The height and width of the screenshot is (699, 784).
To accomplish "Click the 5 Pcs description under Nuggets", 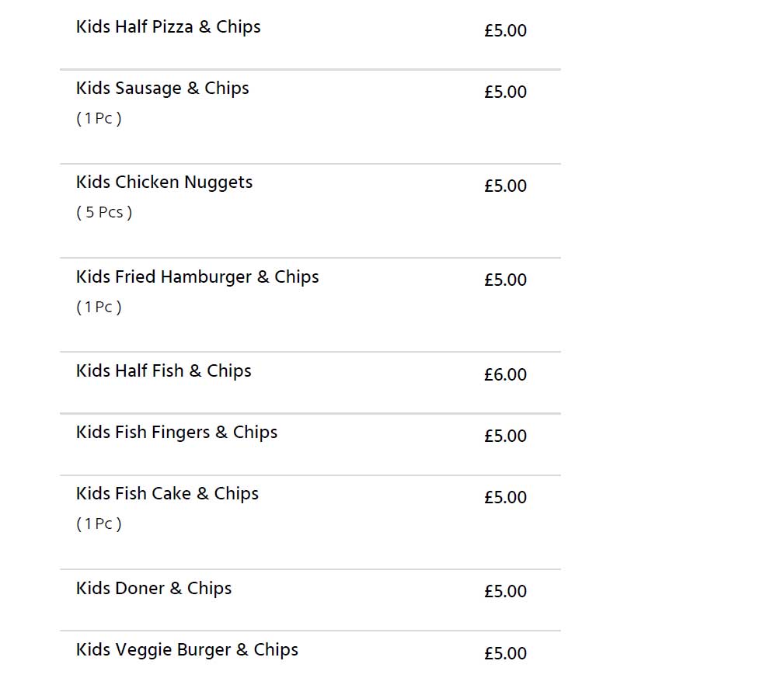I will coord(104,212).
